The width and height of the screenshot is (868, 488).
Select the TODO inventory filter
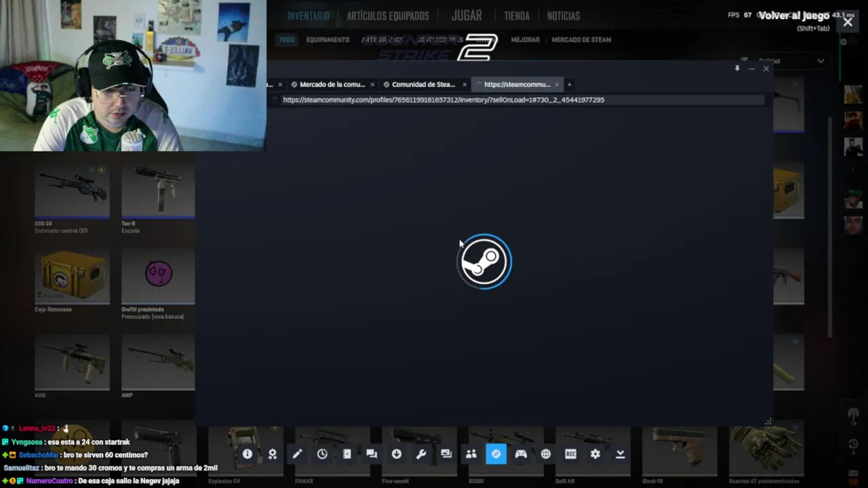(287, 39)
